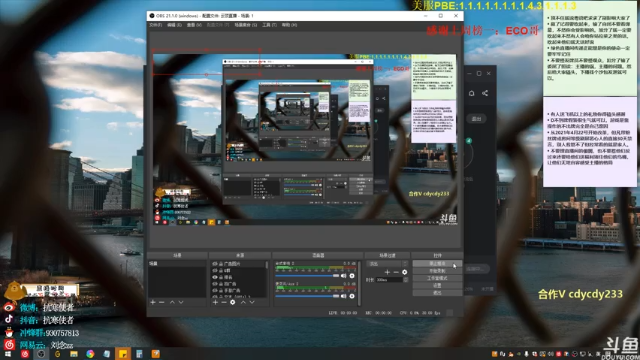Toggle visibility eye of the first source
640x360 pixels.
(x=215, y=264)
